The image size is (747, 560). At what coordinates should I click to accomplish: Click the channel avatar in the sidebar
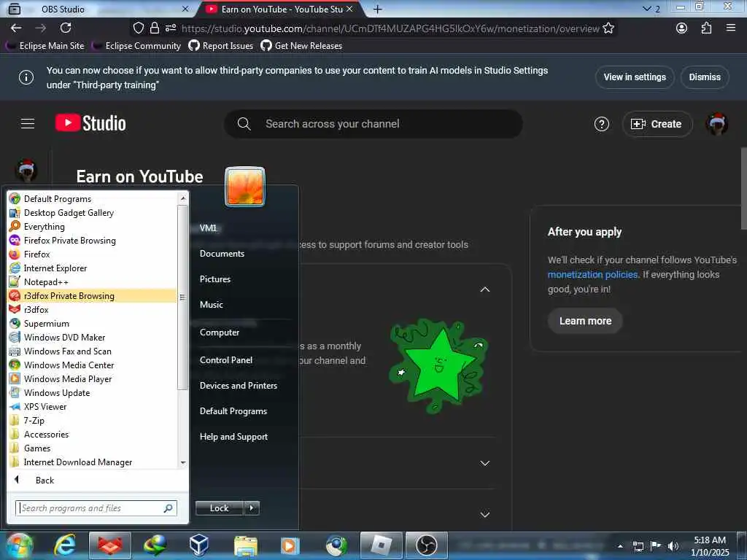coord(27,171)
